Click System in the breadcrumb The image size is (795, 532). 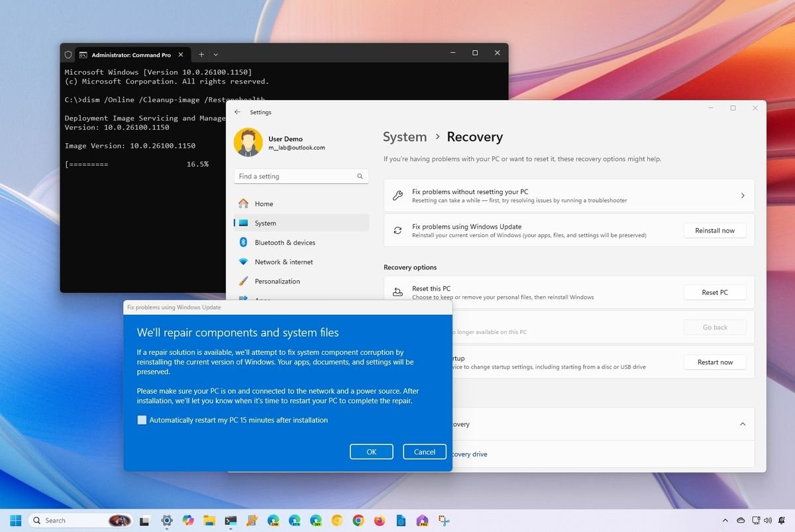[x=405, y=137]
